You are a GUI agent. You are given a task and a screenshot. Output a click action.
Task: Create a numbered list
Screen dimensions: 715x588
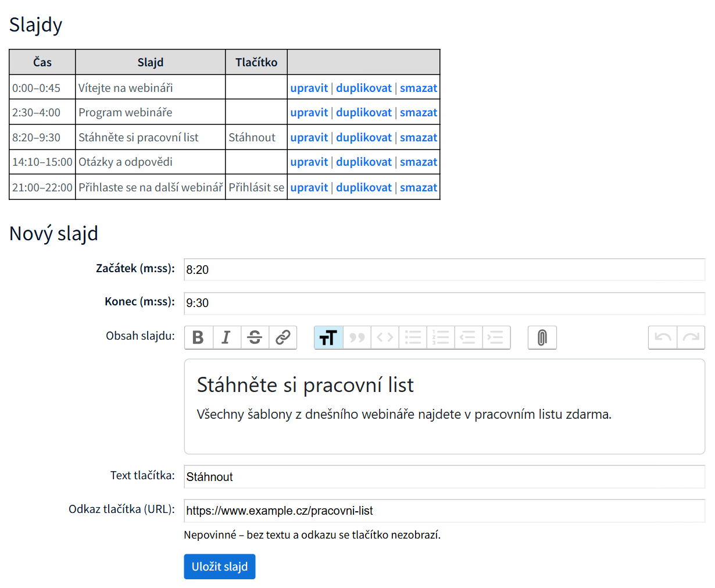coord(441,337)
